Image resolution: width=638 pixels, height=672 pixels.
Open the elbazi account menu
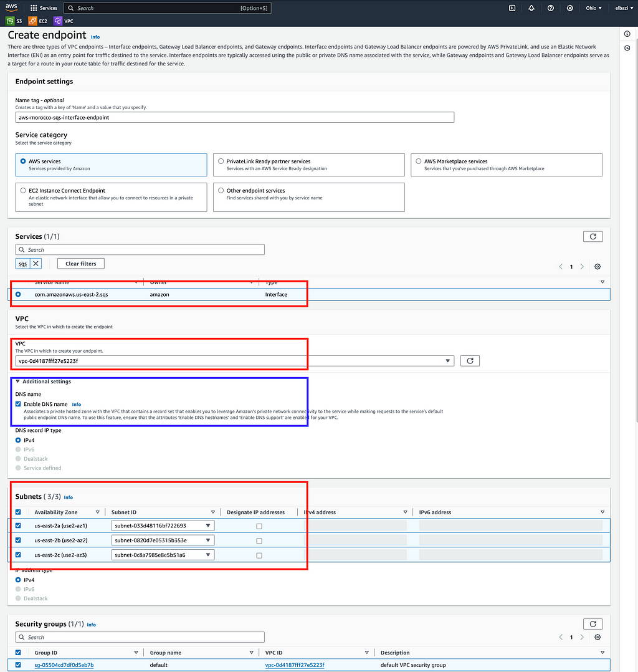(x=624, y=8)
